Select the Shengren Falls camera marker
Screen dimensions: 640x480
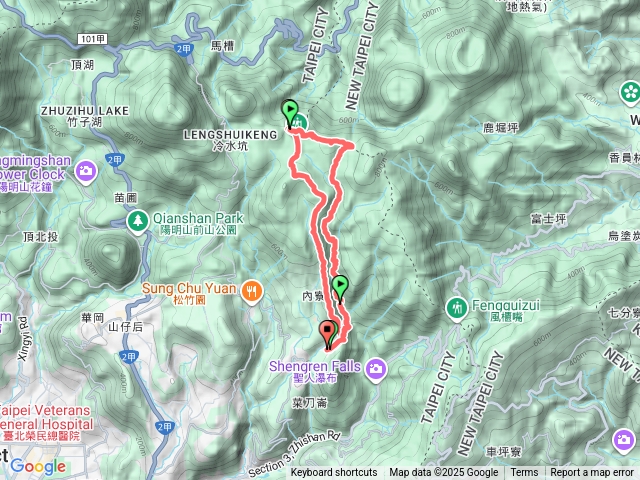pyautogui.click(x=376, y=369)
